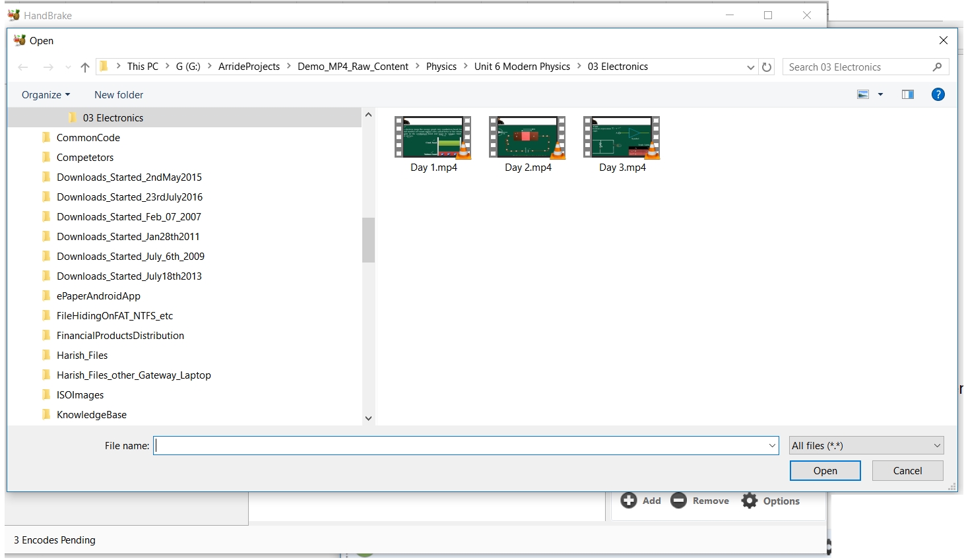
Task: Expand the view options dropdown arrow
Action: click(x=880, y=94)
